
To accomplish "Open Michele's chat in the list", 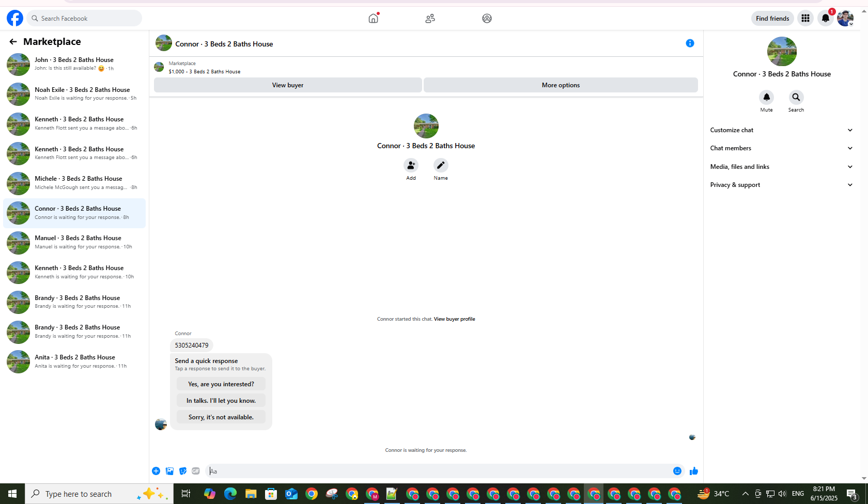I will point(74,183).
